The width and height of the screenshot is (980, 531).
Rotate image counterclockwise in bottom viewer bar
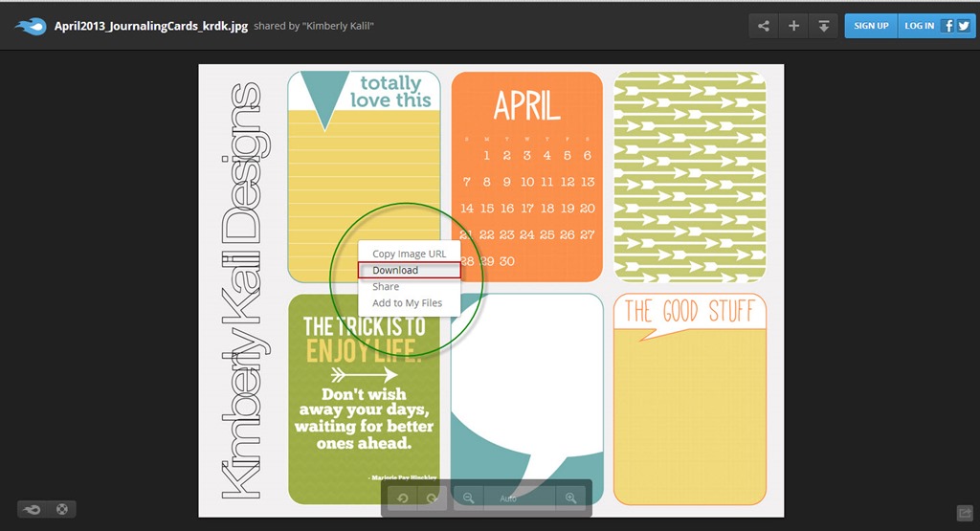(403, 498)
